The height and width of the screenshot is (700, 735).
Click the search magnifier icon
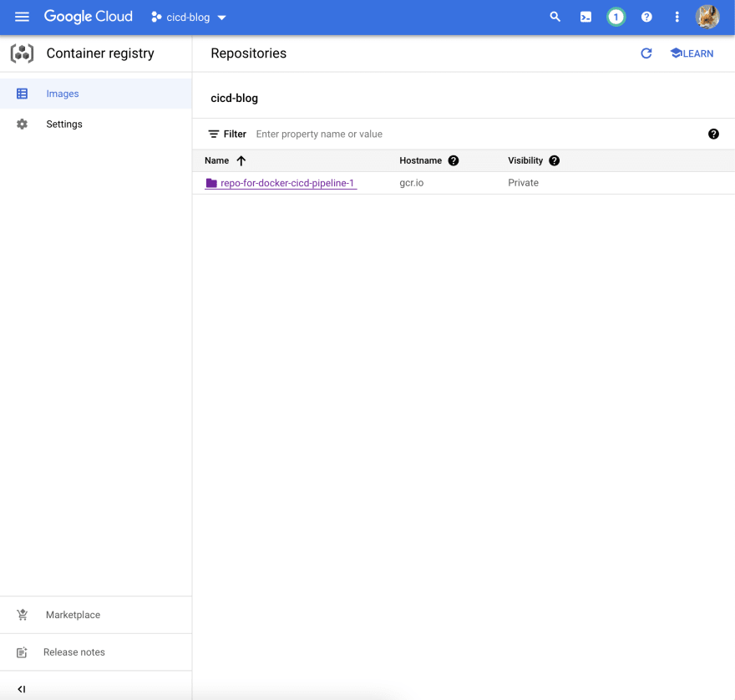pos(555,18)
